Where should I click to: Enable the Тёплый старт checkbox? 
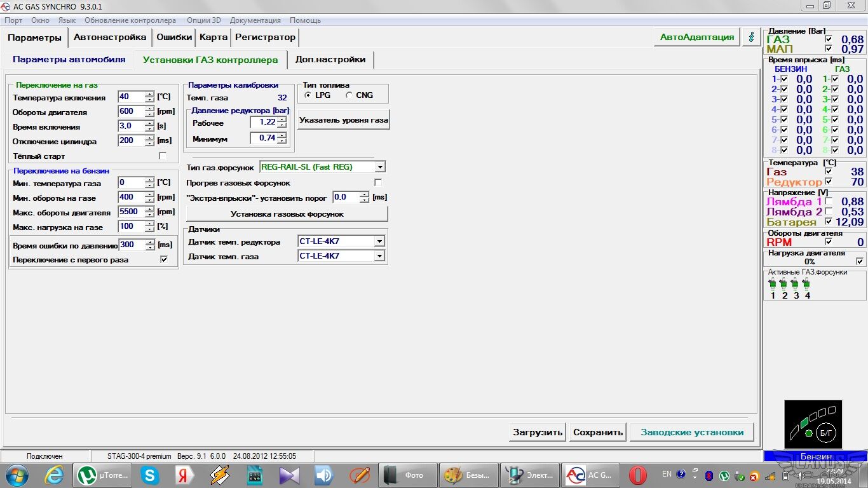tap(163, 156)
